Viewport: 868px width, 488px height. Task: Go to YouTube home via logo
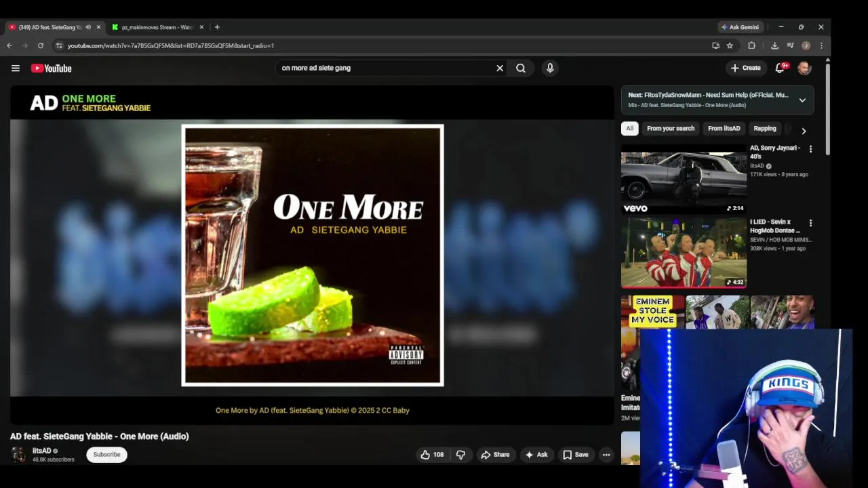click(51, 68)
